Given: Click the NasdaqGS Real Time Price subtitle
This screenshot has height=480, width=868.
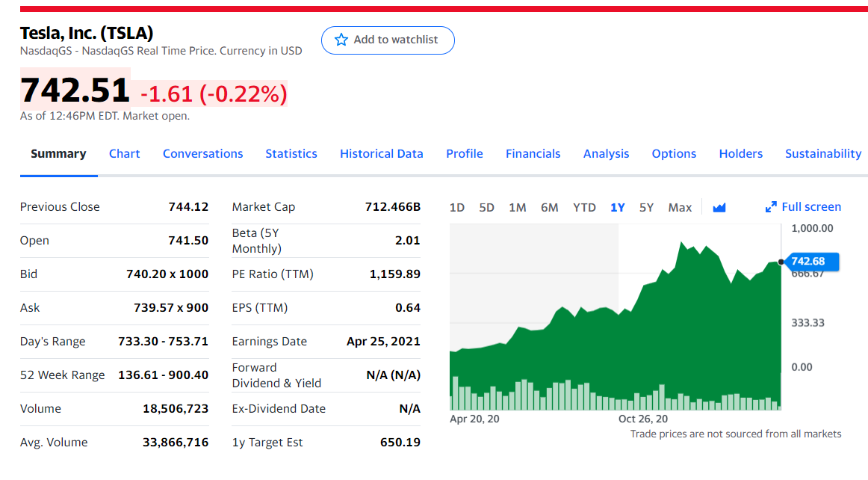Looking at the screenshot, I should (161, 50).
